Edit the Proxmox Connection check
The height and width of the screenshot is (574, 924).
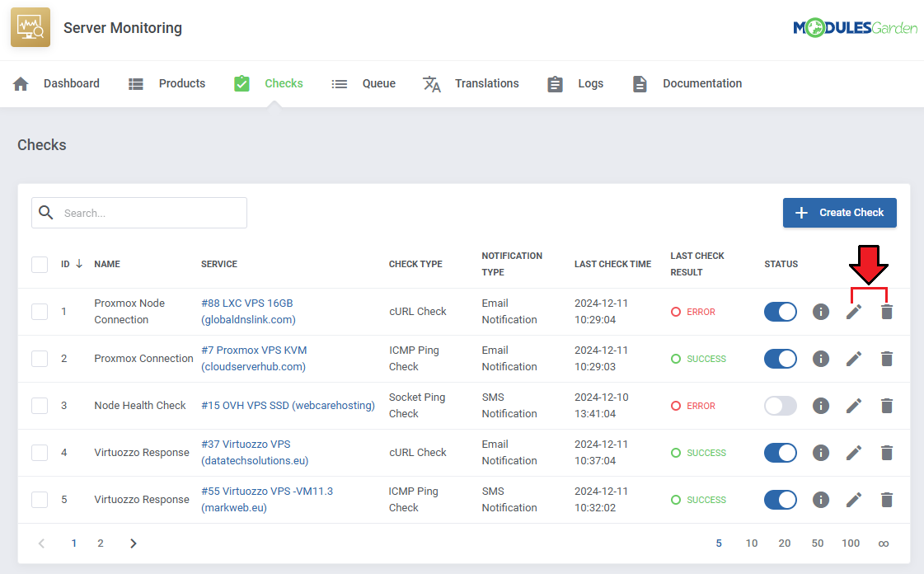click(x=854, y=359)
